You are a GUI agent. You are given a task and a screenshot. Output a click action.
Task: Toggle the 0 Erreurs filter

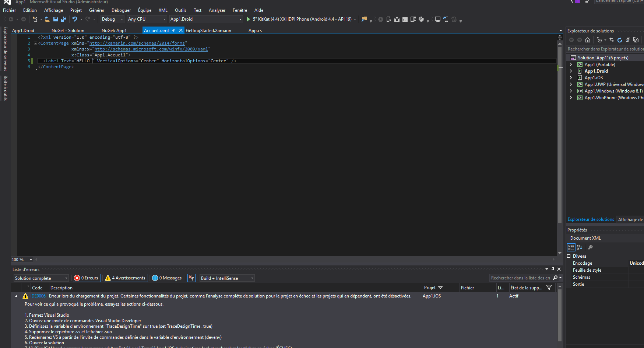tap(87, 278)
